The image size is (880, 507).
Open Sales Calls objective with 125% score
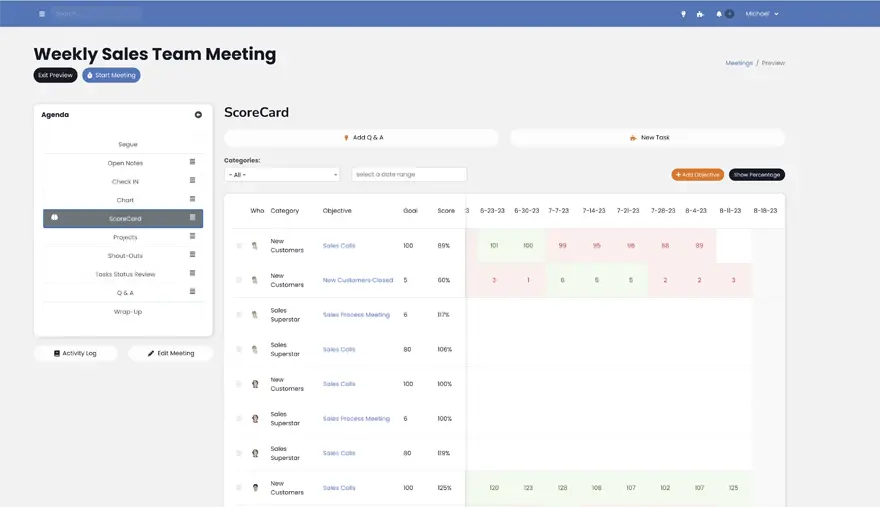(x=339, y=488)
